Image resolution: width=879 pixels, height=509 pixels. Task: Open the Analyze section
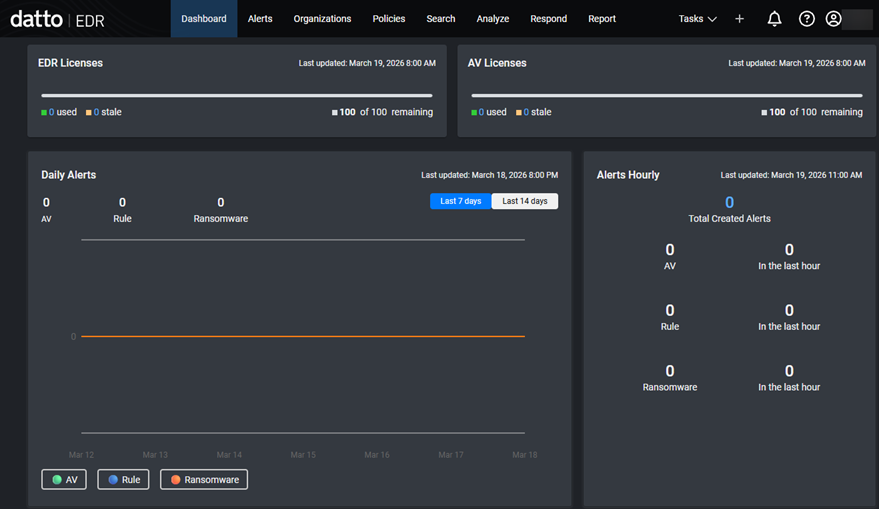click(492, 19)
